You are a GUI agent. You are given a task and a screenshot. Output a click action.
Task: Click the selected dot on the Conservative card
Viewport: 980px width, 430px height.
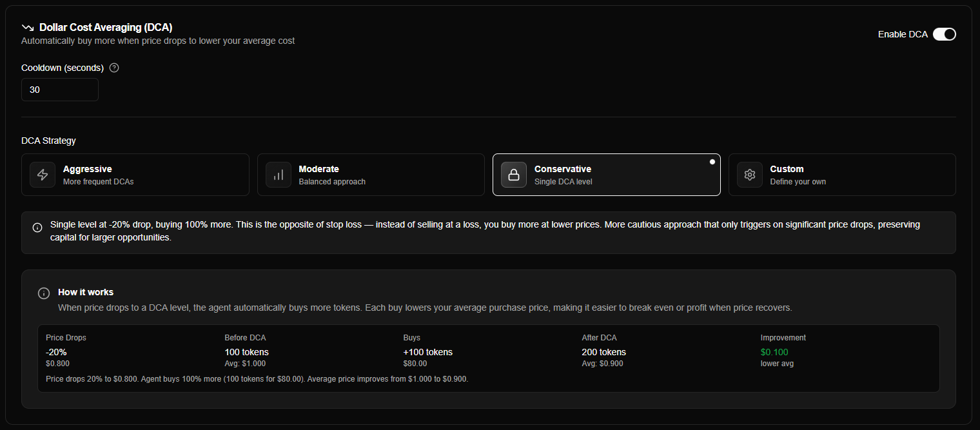pos(712,162)
